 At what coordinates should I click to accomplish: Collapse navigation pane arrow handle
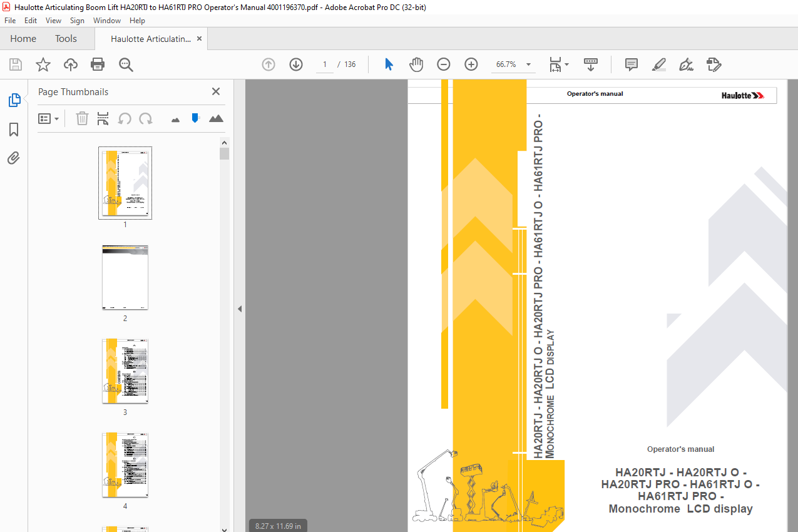pyautogui.click(x=240, y=309)
